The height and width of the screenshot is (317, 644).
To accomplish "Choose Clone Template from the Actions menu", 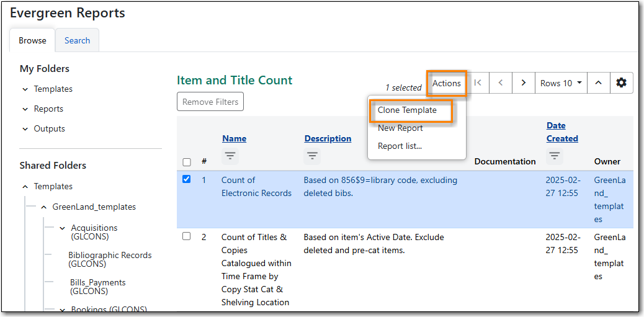I will point(407,110).
